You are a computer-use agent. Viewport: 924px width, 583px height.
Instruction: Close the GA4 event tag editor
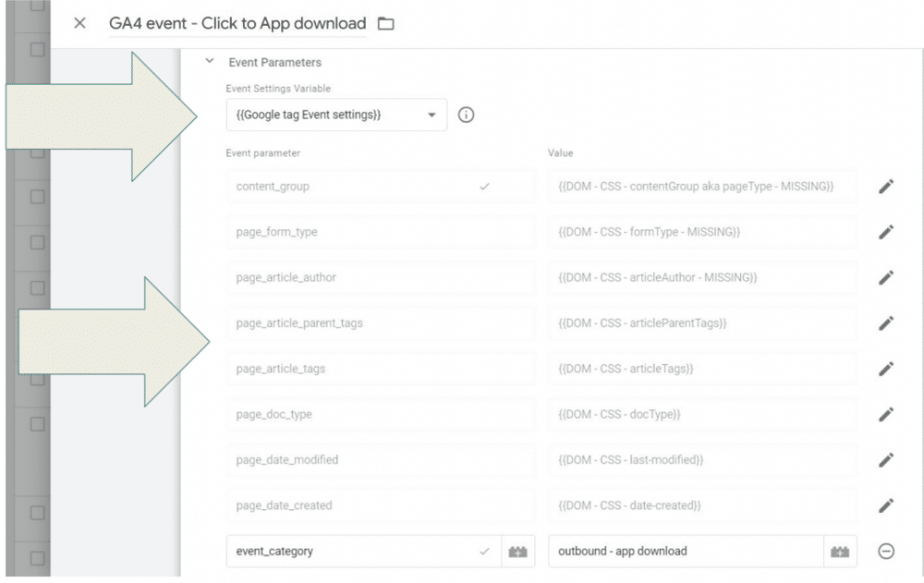click(79, 23)
